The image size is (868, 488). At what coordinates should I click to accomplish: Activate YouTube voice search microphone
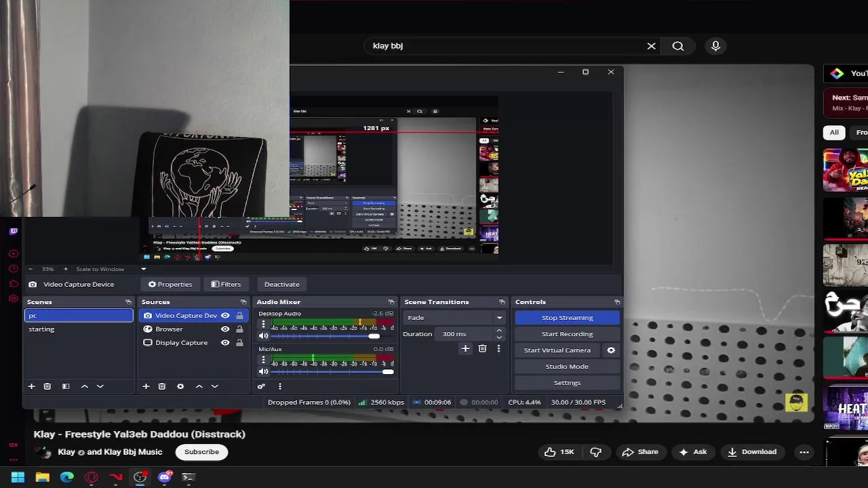[715, 46]
